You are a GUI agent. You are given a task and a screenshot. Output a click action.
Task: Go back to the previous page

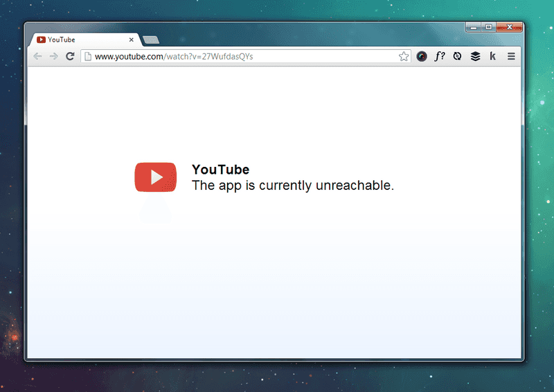[38, 56]
